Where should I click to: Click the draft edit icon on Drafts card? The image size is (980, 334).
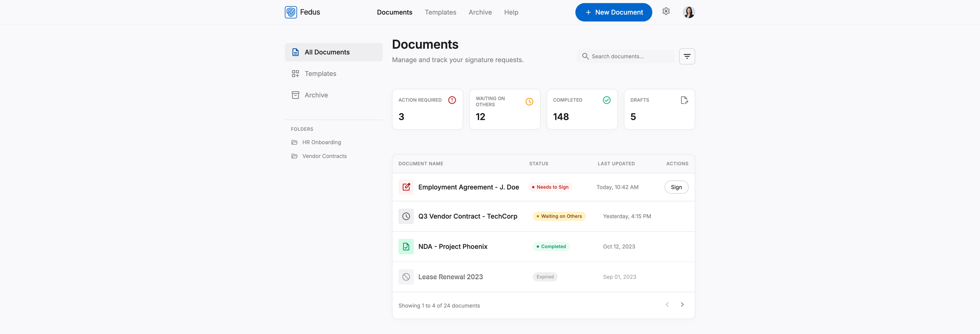coord(684,100)
